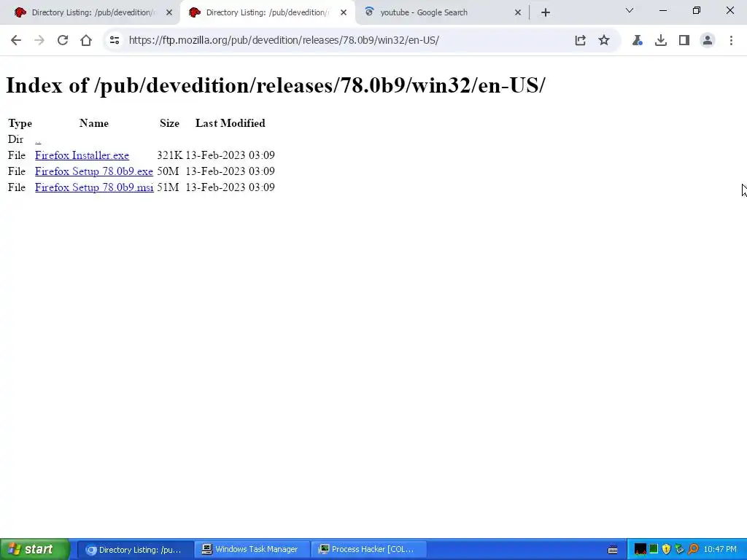747x560 pixels.
Task: Open the yellow security shield tray icon
Action: pos(667,550)
